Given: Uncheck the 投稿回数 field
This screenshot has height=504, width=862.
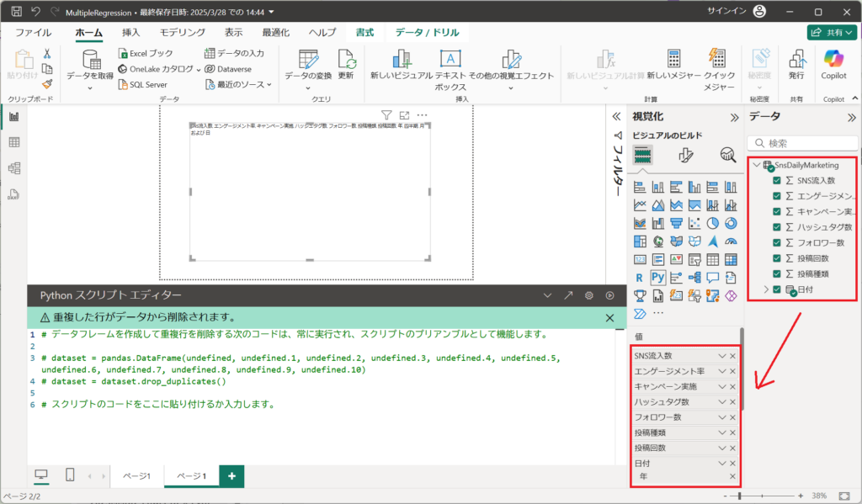Looking at the screenshot, I should [777, 257].
